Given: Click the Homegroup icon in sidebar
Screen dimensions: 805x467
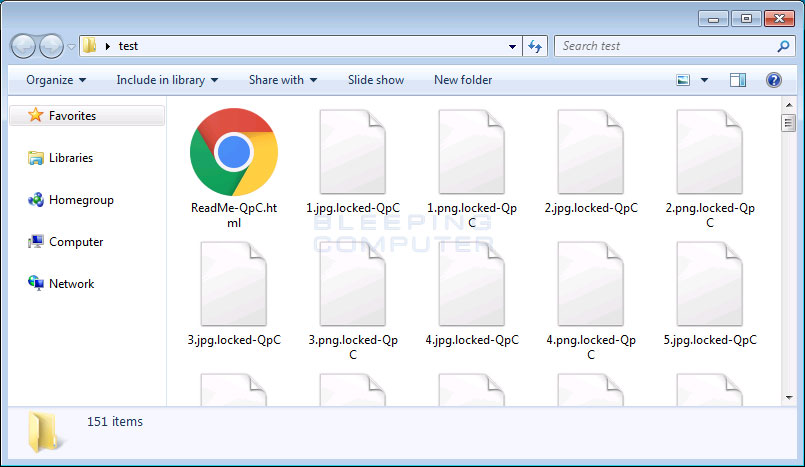Looking at the screenshot, I should click(x=35, y=200).
